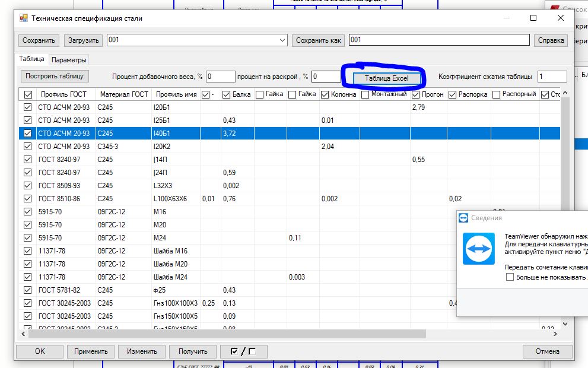Click the small TeamViewer icon beside Сведения
Screen dimensions: 588x368
(x=464, y=218)
